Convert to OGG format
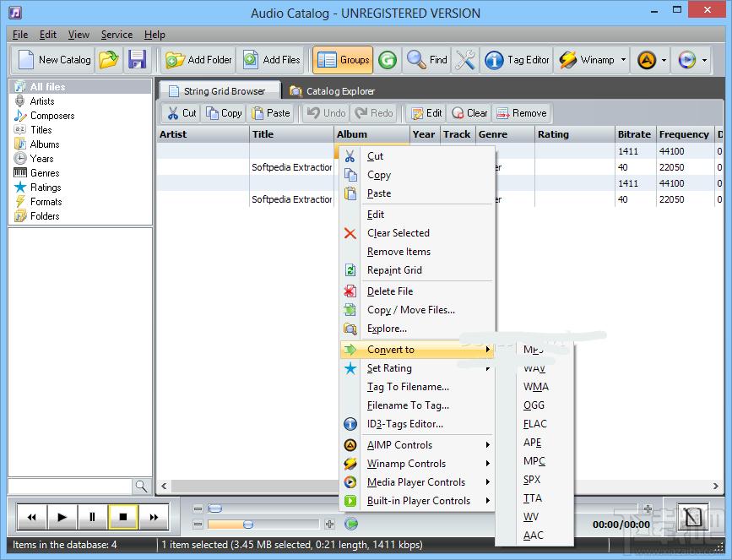 tap(534, 405)
